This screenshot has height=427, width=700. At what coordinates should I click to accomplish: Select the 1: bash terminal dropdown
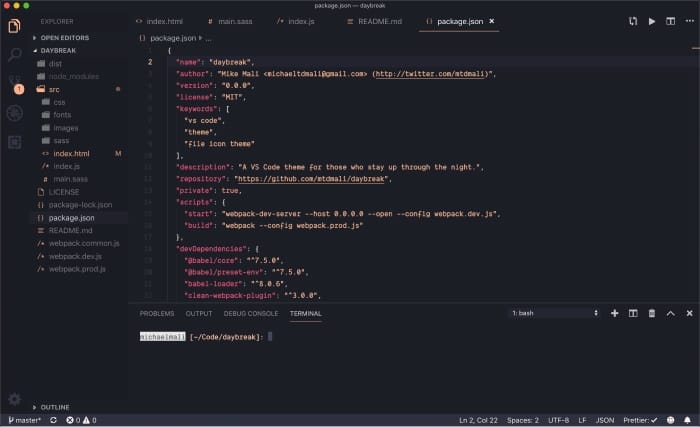tap(554, 313)
